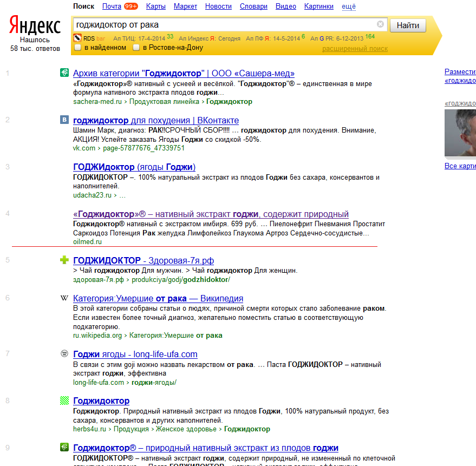Click the green favicon beside result 9
The height and width of the screenshot is (466, 476).
pyautogui.click(x=64, y=447)
